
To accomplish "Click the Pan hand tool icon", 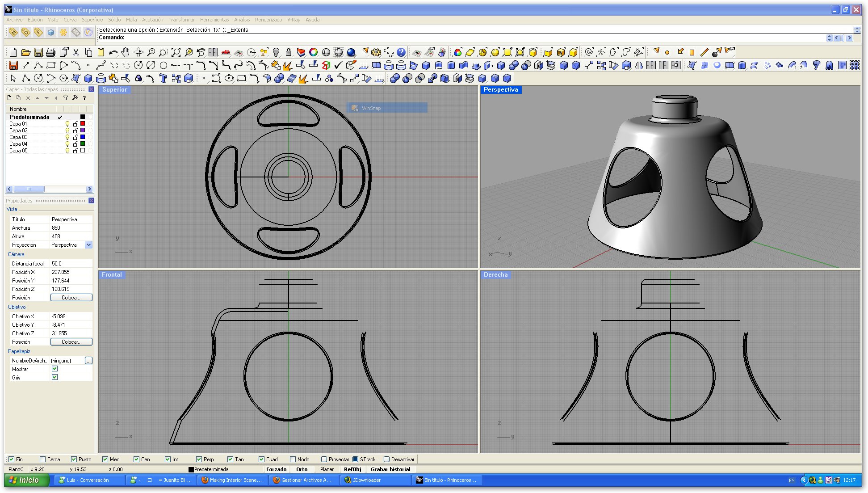I will point(126,52).
